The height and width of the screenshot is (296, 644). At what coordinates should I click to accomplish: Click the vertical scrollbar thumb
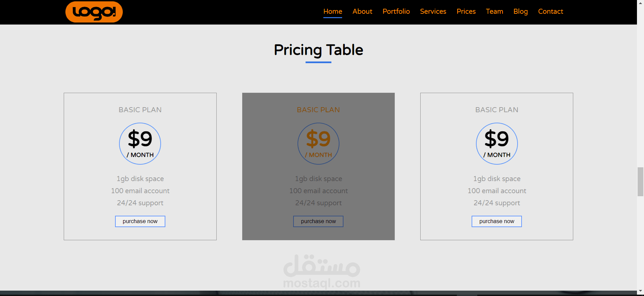pyautogui.click(x=640, y=181)
